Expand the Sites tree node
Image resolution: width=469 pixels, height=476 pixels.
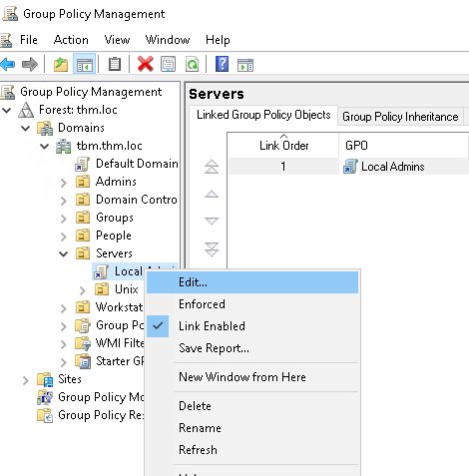pyautogui.click(x=25, y=380)
